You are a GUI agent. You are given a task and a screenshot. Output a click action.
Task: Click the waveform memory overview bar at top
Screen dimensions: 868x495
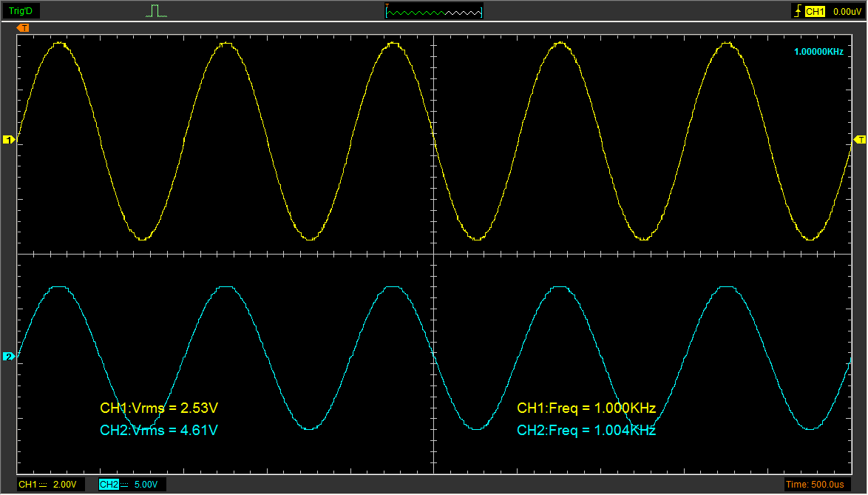click(434, 11)
